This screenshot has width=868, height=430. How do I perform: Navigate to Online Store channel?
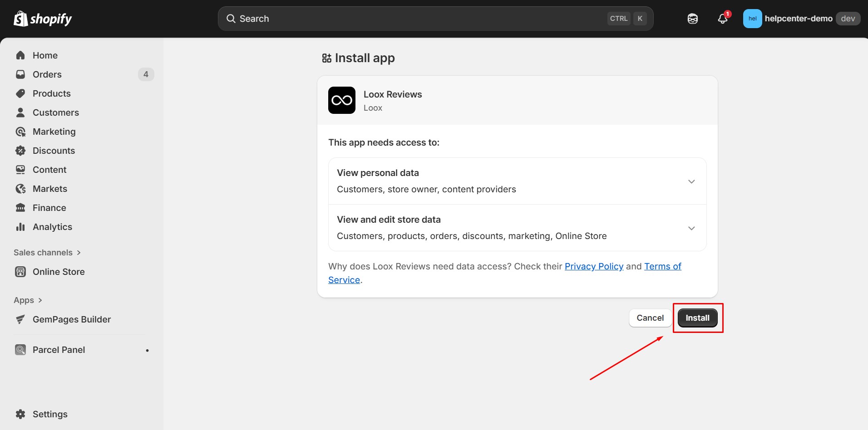(59, 272)
